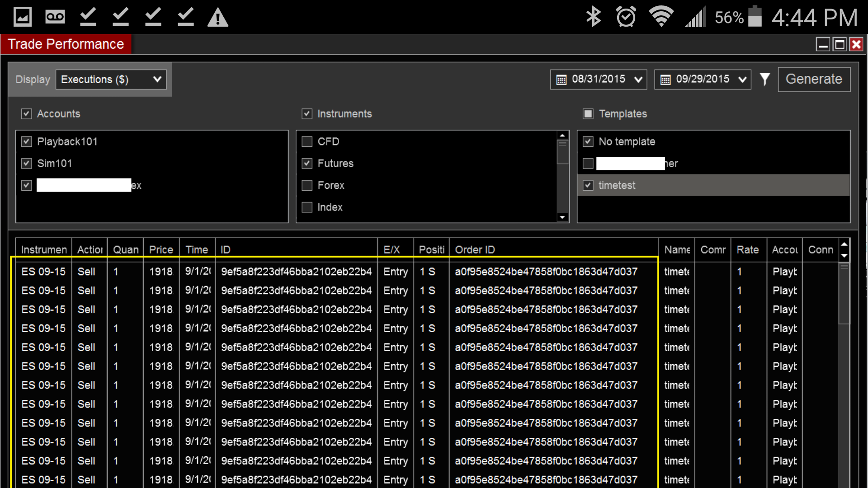This screenshot has width=868, height=488.
Task: Tap the warning triangle status icon
Action: point(217,18)
